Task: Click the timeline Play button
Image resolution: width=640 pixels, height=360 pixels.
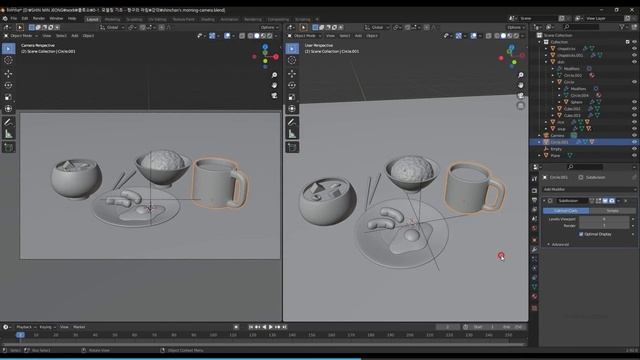Action: click(x=271, y=327)
